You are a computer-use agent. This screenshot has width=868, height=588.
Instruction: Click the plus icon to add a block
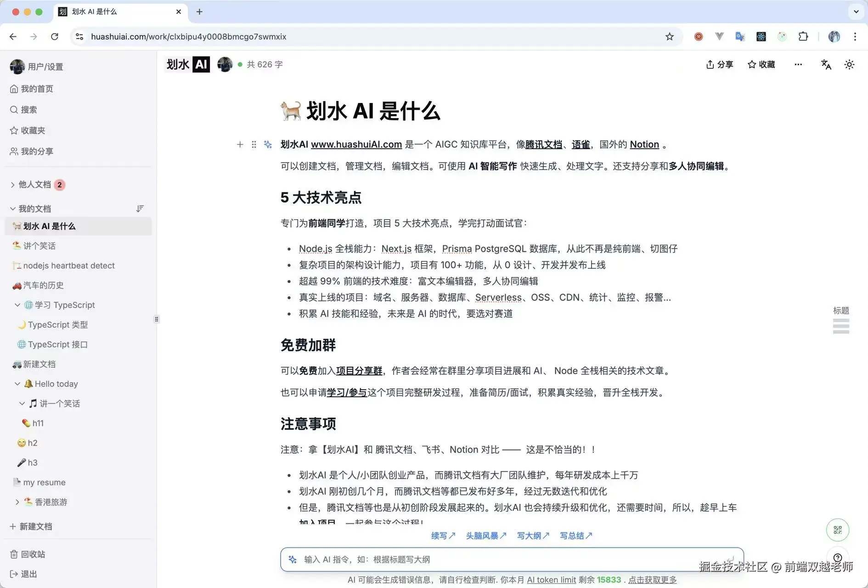240,144
